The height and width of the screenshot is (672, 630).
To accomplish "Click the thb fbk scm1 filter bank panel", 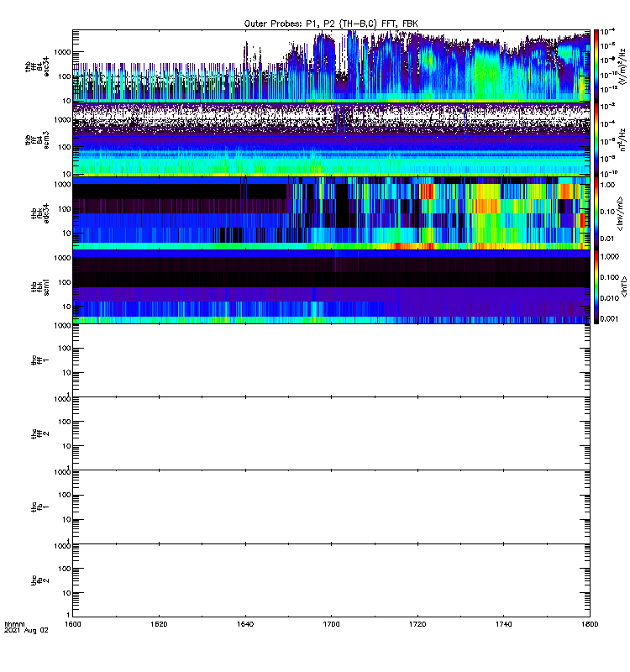I will (331, 286).
